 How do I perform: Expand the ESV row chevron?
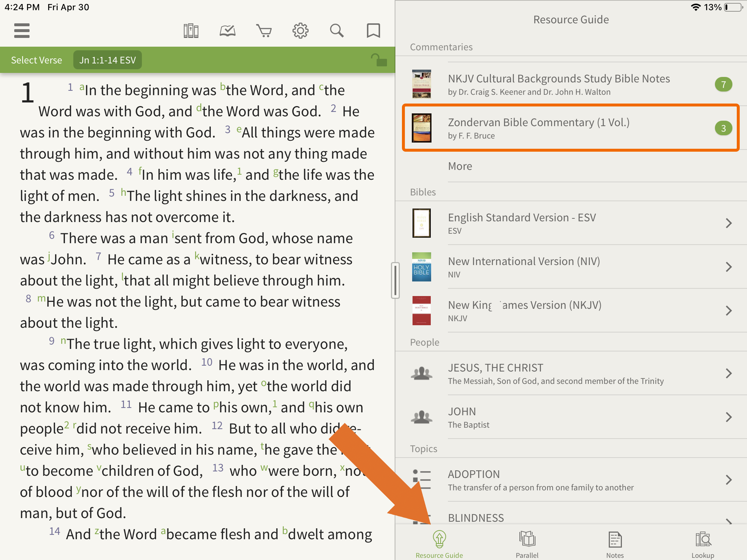(x=728, y=223)
